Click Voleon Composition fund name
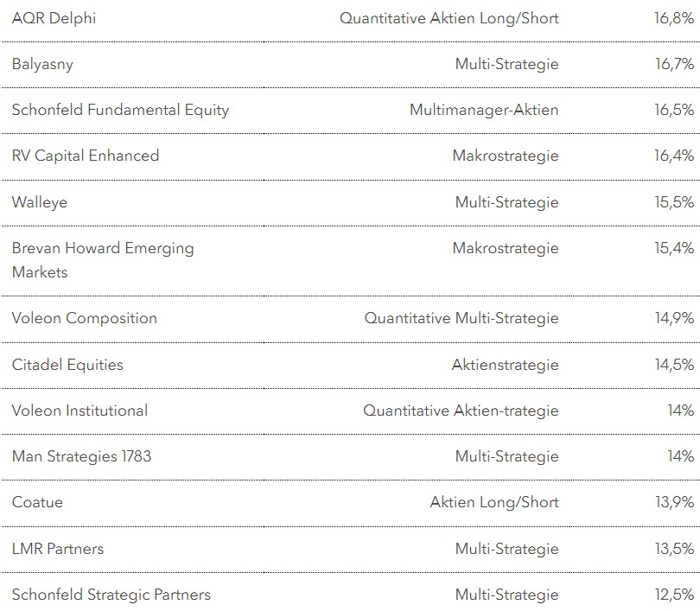This screenshot has height=611, width=700. click(x=85, y=318)
